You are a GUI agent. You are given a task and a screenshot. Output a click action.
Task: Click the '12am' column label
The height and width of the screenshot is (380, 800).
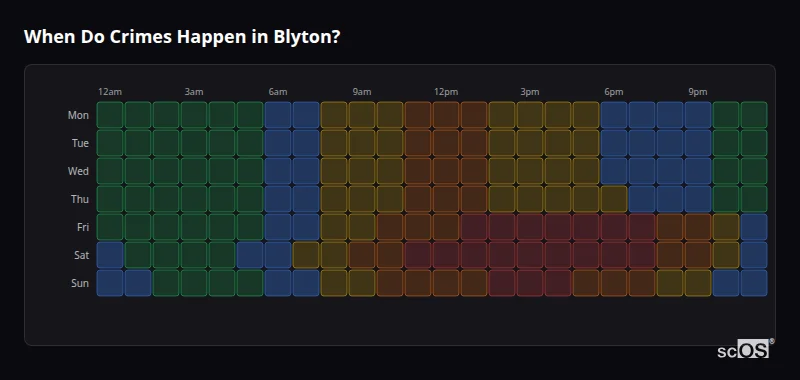coord(110,92)
